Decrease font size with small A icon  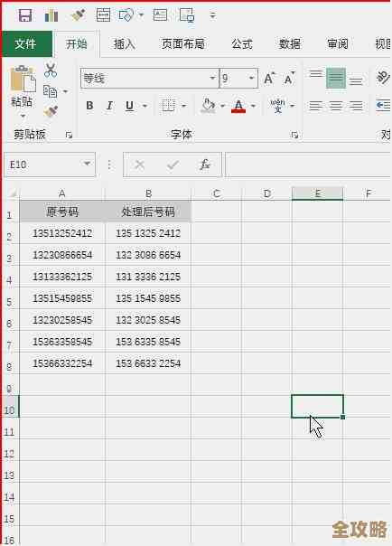pos(289,79)
